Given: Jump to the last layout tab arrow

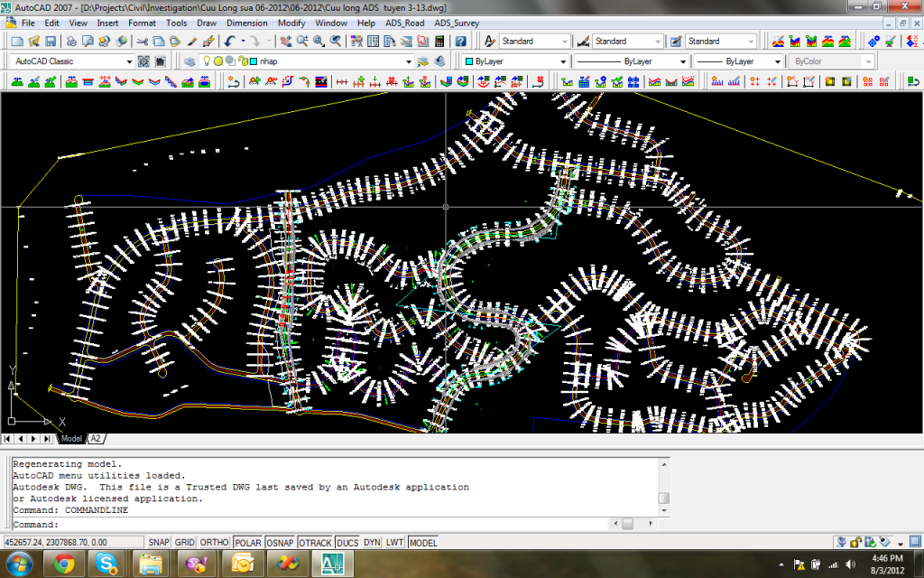Looking at the screenshot, I should [x=47, y=439].
